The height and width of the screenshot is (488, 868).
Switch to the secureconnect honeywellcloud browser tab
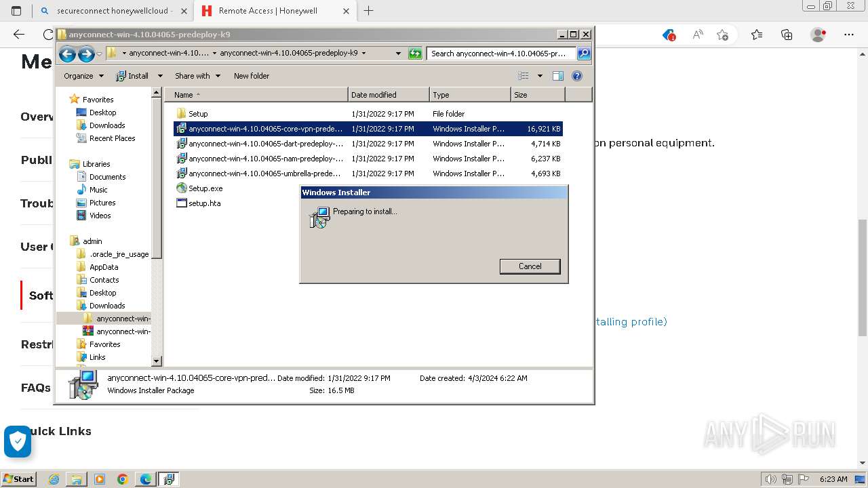[111, 11]
